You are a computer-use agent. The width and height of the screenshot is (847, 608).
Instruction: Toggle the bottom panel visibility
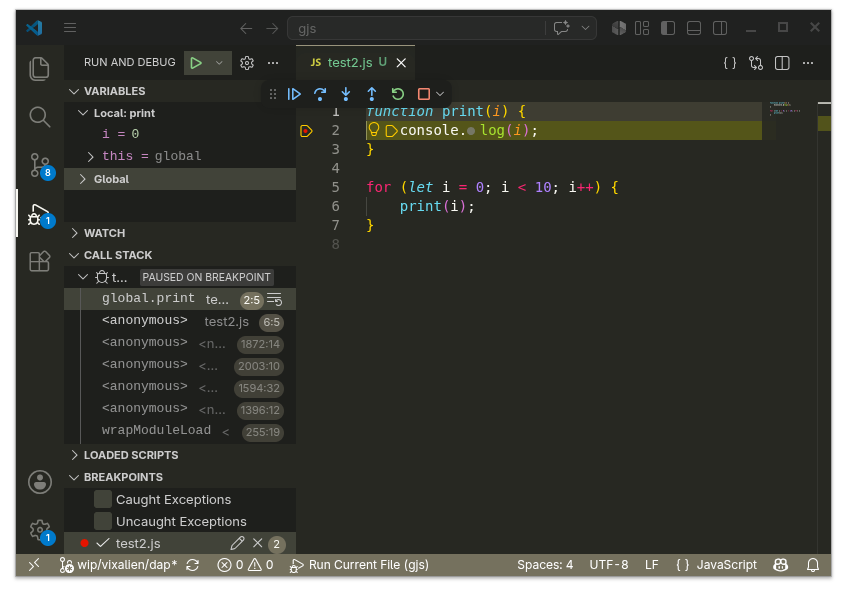694,28
